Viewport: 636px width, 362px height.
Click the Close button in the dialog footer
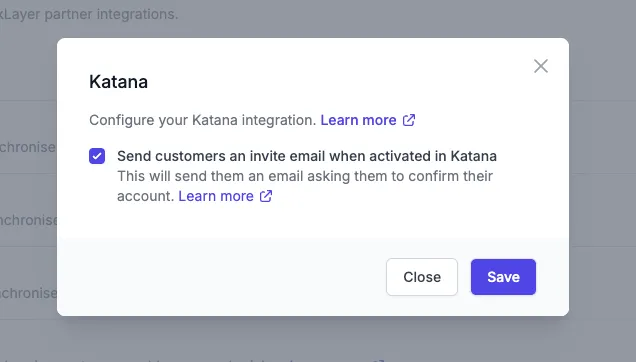pyautogui.click(x=422, y=277)
